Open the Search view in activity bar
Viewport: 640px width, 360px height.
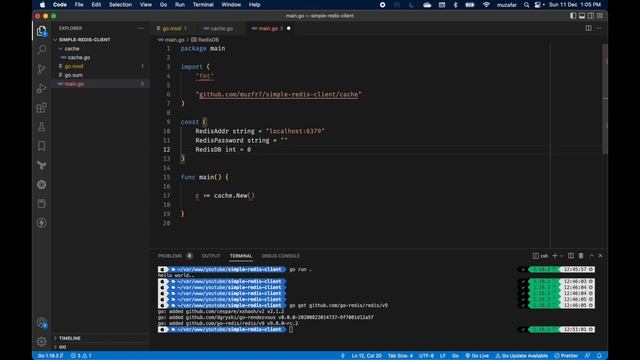click(x=41, y=50)
